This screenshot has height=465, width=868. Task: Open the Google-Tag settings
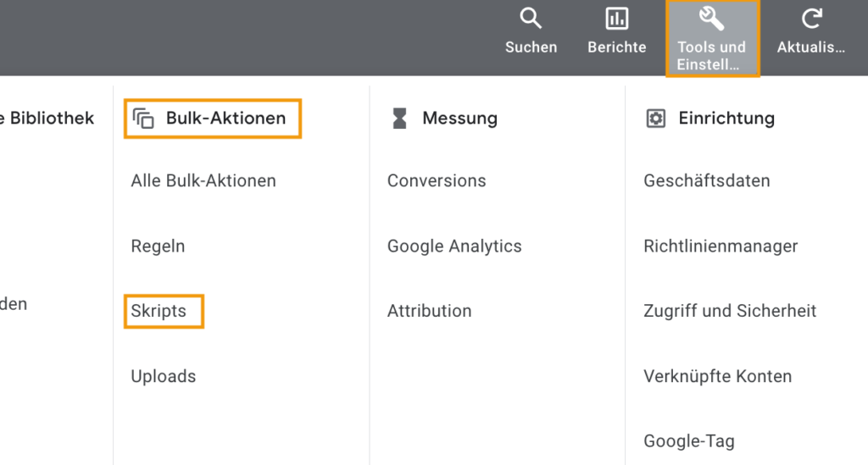(688, 441)
